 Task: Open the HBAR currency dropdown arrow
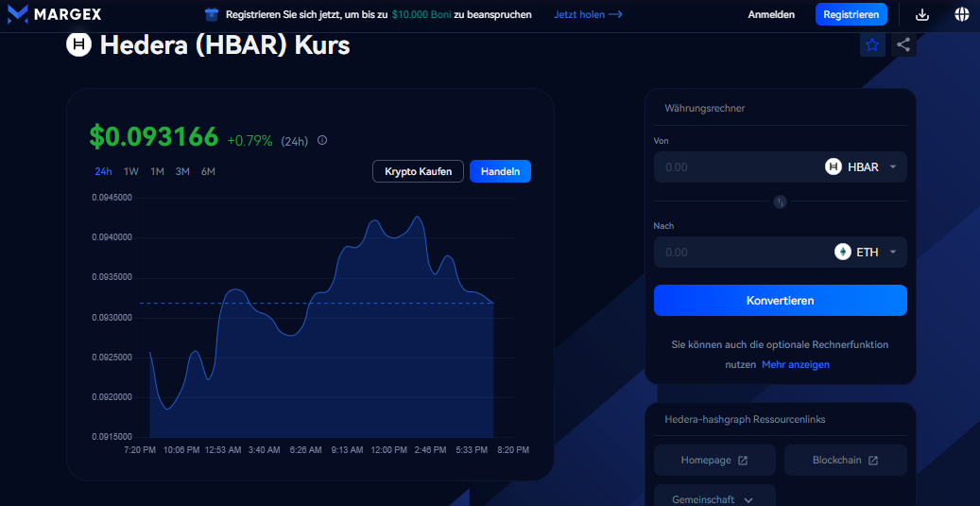pos(892,167)
